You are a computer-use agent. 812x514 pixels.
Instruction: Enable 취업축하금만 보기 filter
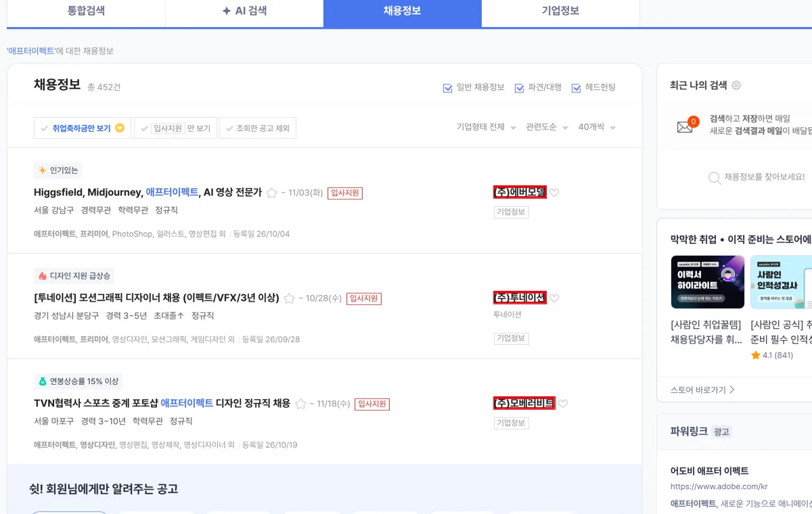point(83,128)
